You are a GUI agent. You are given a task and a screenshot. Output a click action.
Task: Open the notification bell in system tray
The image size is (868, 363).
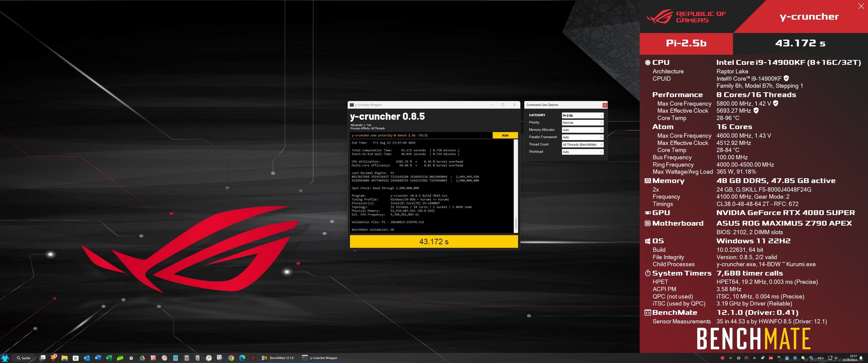[x=861, y=358]
